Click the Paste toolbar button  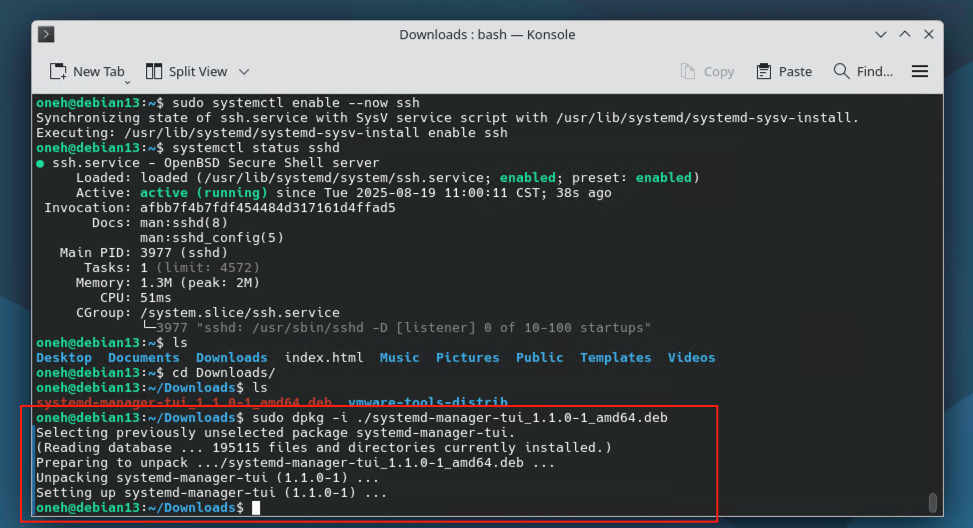pos(784,71)
